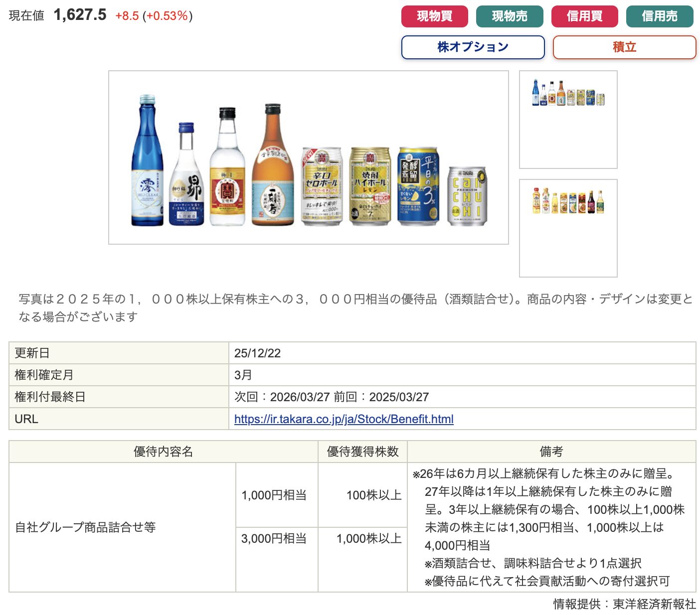Click the silver can CHU HI can

[x=467, y=196]
